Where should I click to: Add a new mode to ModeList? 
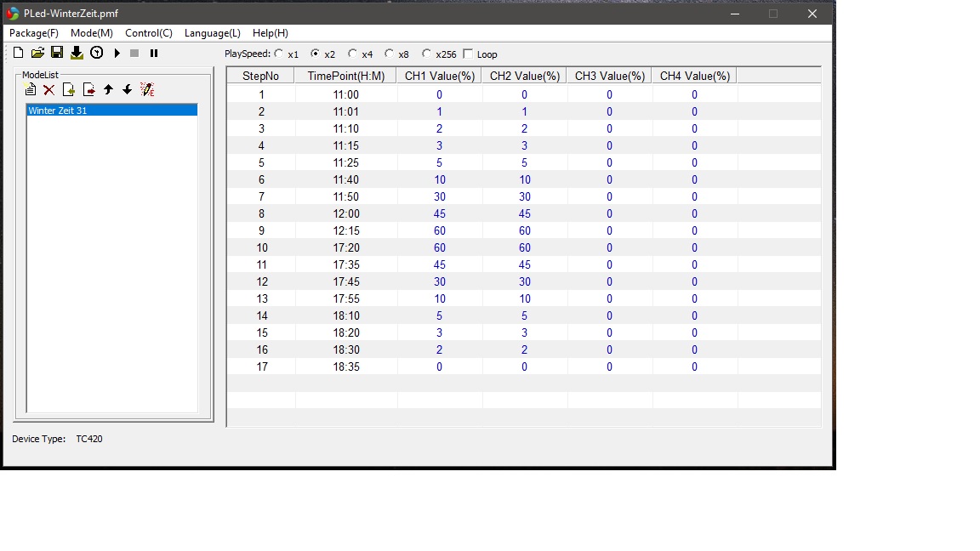(31, 89)
